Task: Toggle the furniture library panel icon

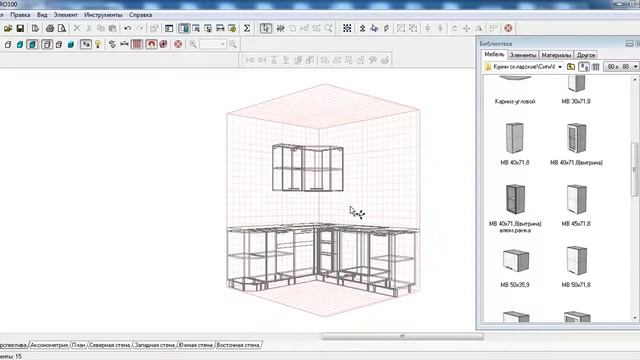Action: point(184,28)
